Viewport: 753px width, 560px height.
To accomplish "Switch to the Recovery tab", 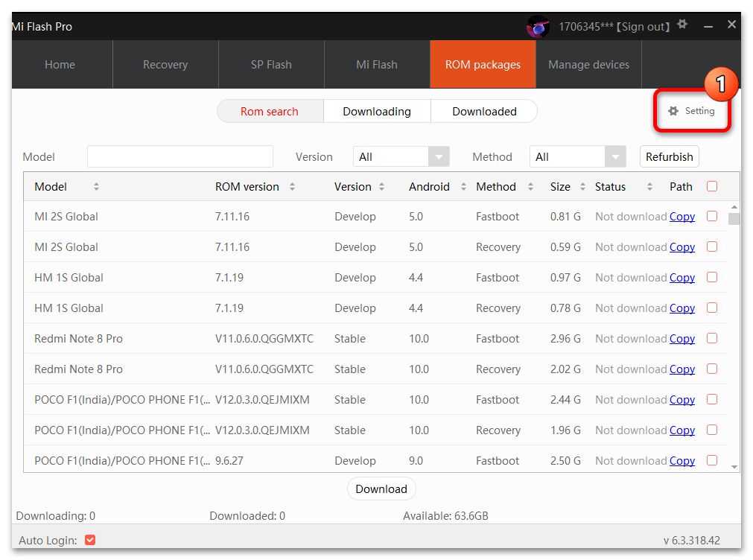I will tap(165, 64).
